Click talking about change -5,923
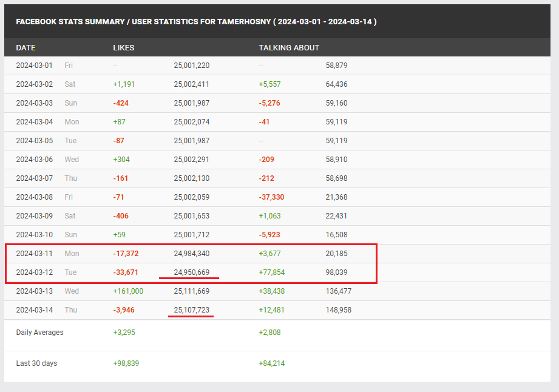The height and width of the screenshot is (392, 559). [x=269, y=235]
